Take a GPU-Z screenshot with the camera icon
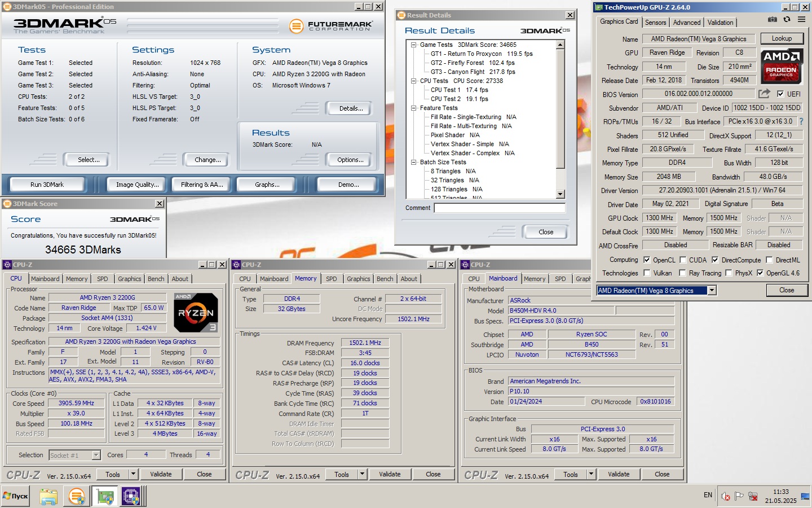The image size is (812, 508). (x=773, y=20)
